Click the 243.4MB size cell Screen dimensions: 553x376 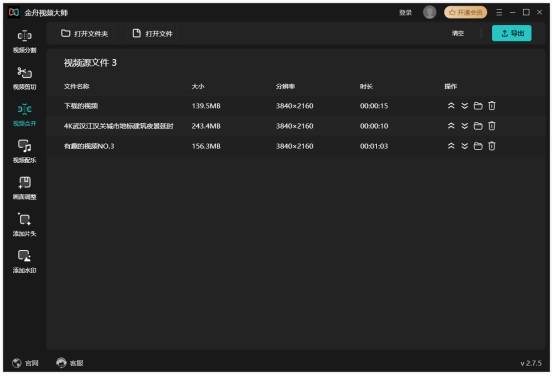[x=206, y=126]
